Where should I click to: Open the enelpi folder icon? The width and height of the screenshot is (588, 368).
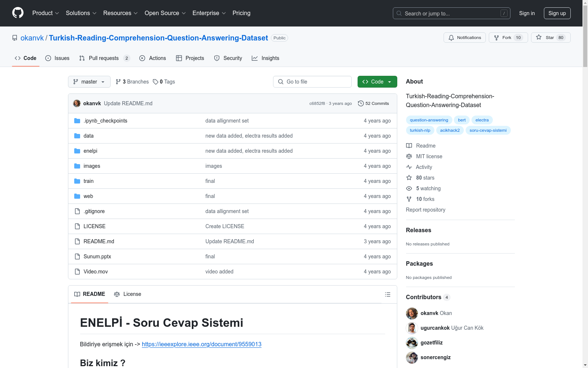pyautogui.click(x=77, y=151)
